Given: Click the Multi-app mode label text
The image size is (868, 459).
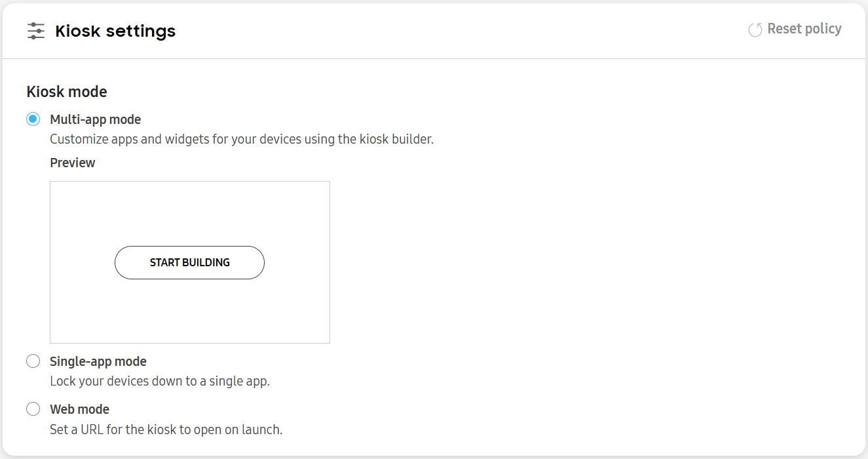Looking at the screenshot, I should [96, 119].
